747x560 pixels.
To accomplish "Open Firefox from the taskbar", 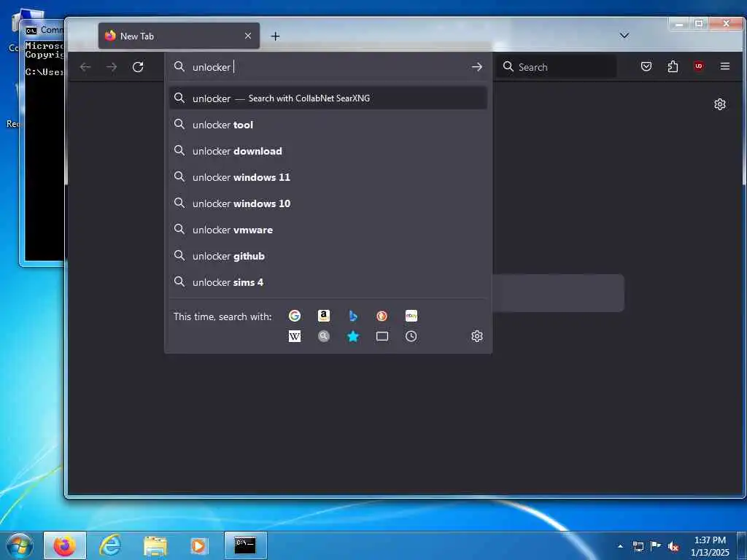I will 65,545.
